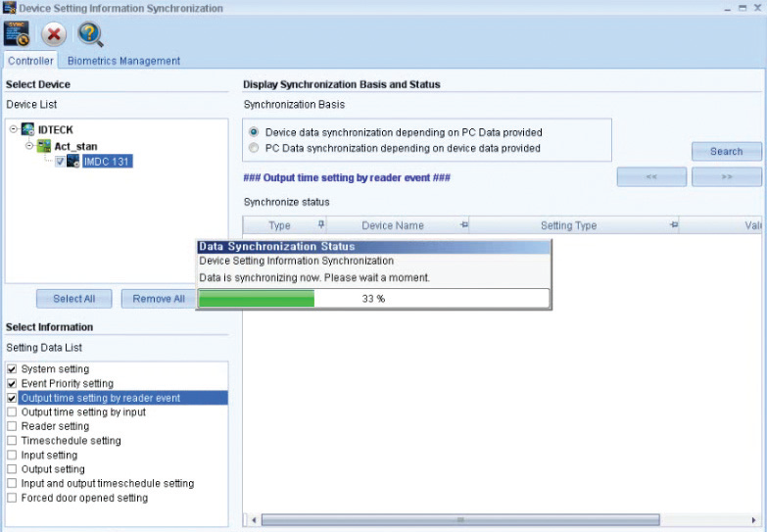Image resolution: width=767 pixels, height=532 pixels.
Task: Click the Act_stan controller group icon
Action: (43, 146)
